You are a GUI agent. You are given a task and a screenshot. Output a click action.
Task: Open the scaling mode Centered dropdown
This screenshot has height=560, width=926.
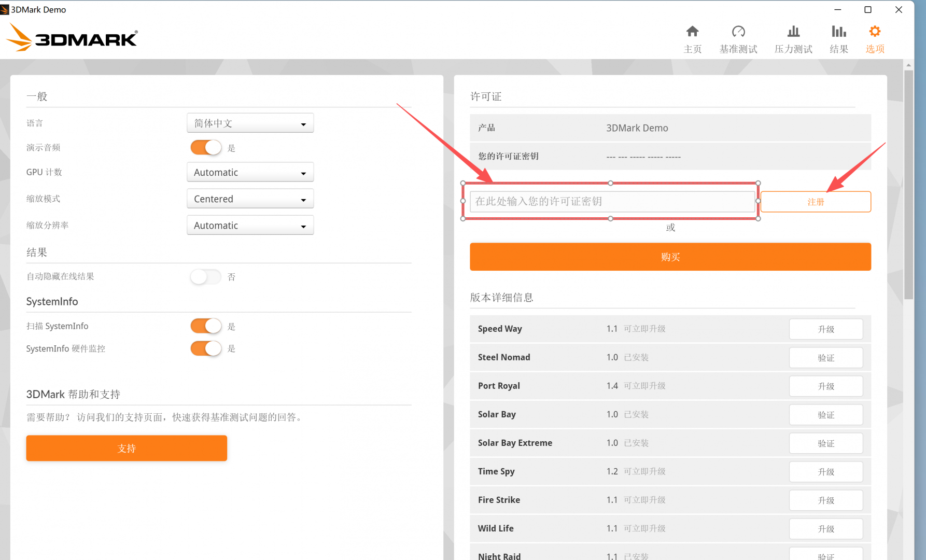250,199
